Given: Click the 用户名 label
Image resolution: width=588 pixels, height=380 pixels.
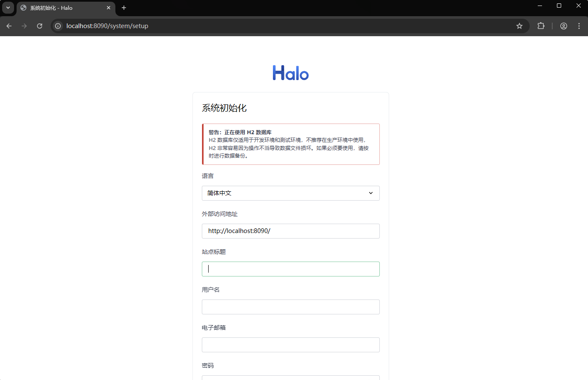Looking at the screenshot, I should (x=211, y=290).
